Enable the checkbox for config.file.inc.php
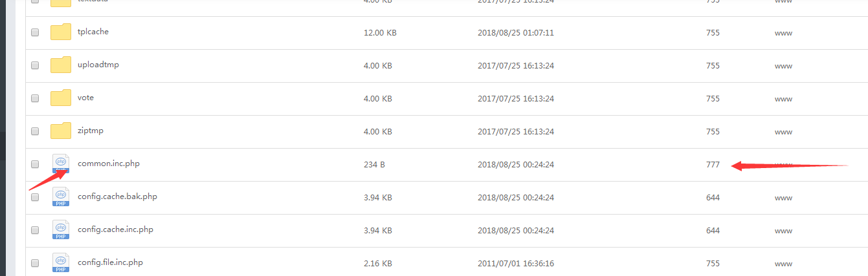Screen dimensions: 868x276 click(35, 263)
